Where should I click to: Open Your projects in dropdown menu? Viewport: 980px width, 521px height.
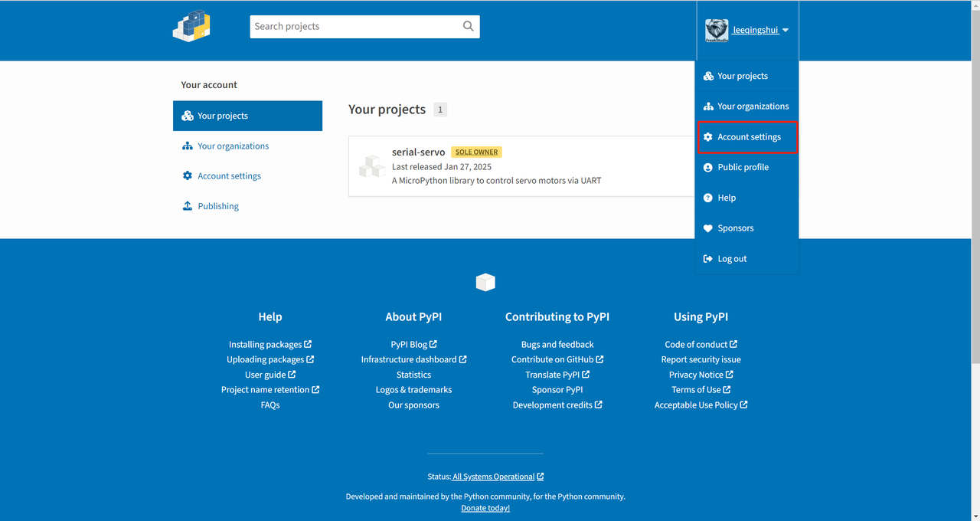click(x=747, y=76)
